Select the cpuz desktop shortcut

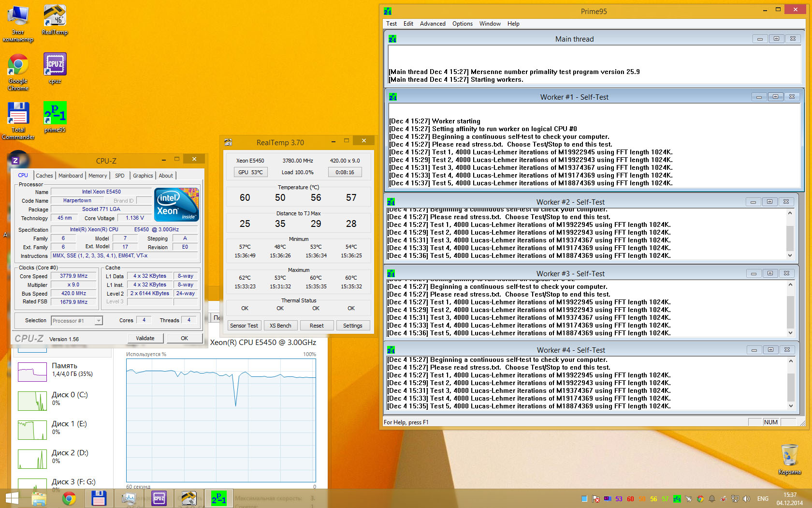(x=55, y=68)
